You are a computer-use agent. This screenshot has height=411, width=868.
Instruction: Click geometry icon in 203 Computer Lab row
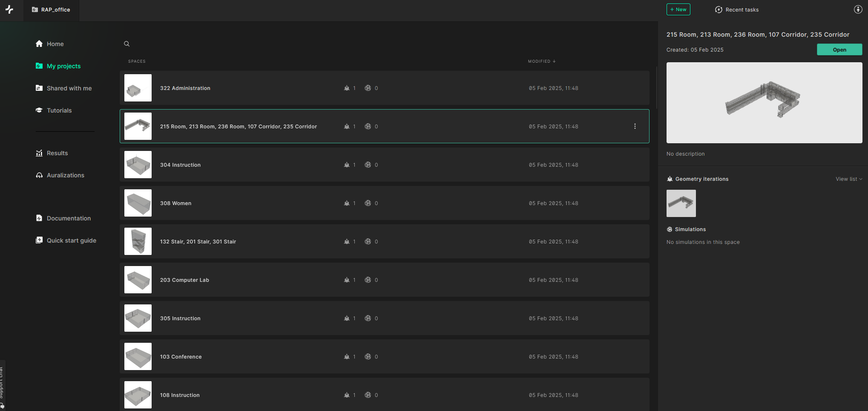(x=347, y=280)
